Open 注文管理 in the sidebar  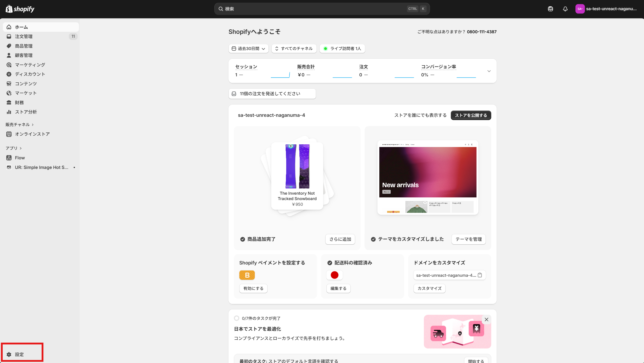[x=24, y=36]
